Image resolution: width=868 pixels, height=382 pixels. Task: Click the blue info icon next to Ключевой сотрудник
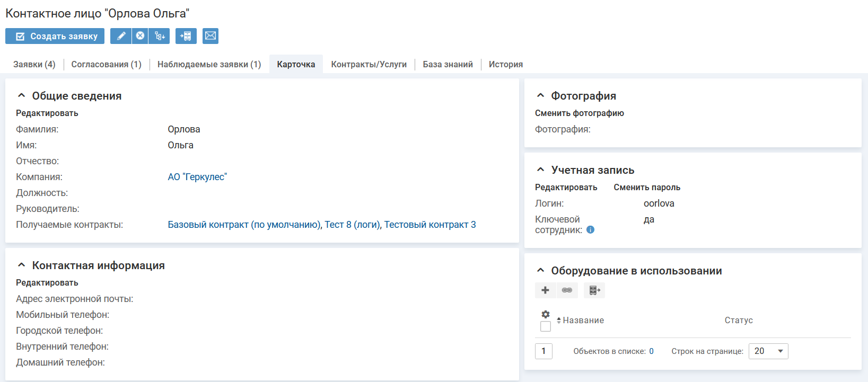tap(590, 230)
